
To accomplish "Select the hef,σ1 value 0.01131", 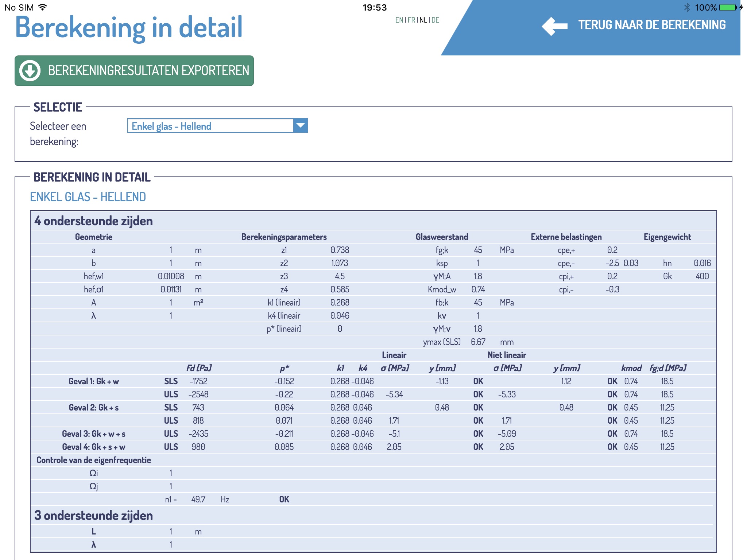I will point(171,289).
